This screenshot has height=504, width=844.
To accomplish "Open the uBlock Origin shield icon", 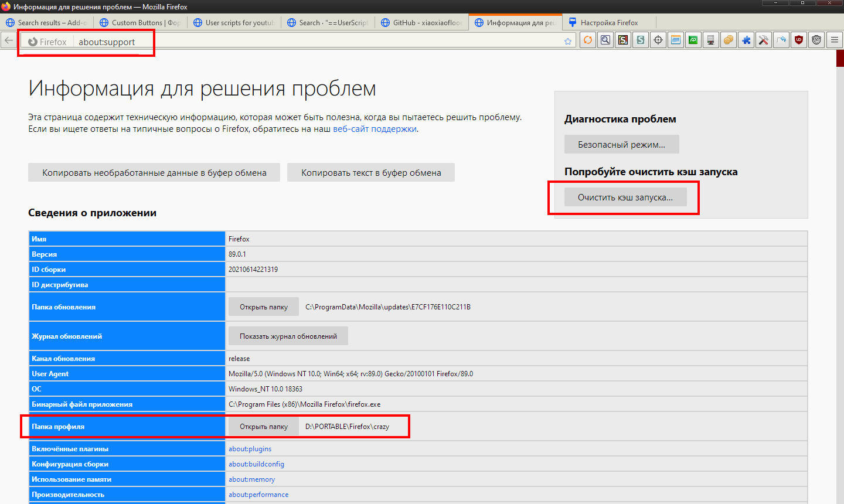I will [x=799, y=40].
